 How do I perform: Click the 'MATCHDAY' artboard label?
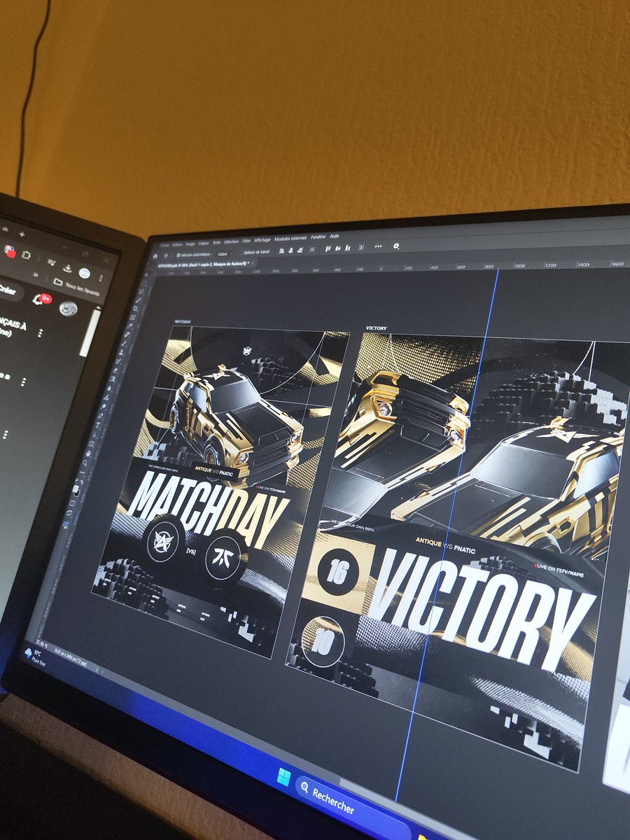(183, 322)
